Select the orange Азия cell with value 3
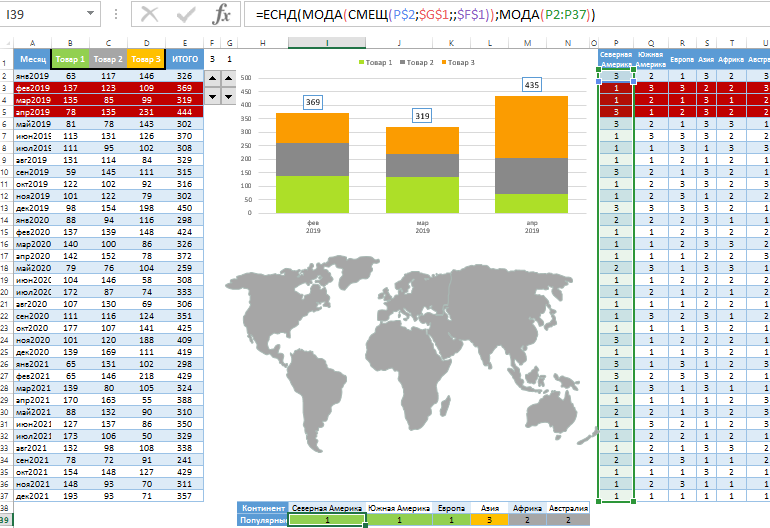The height and width of the screenshot is (528, 770). (489, 520)
